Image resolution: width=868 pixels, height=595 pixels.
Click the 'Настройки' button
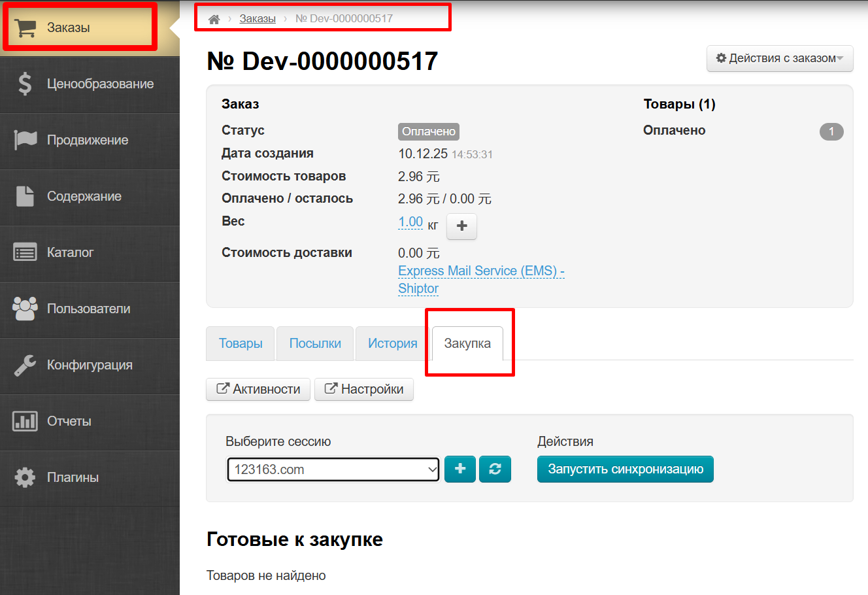click(x=364, y=389)
